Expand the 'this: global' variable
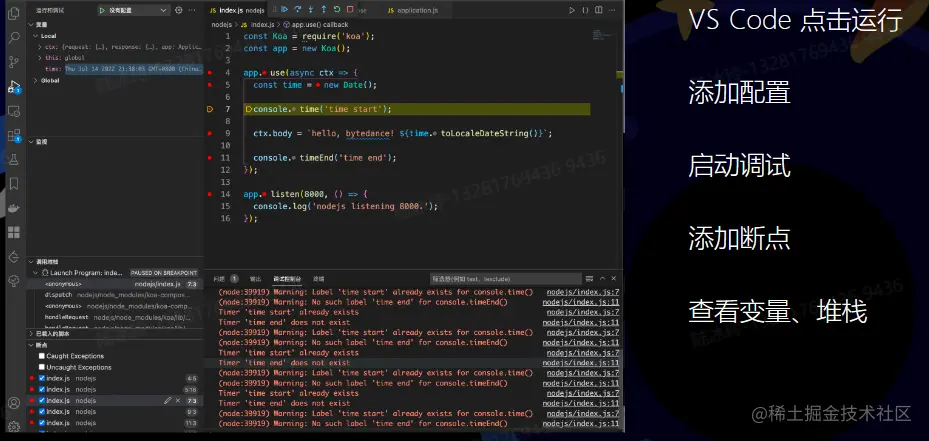The image size is (929, 441). 40,58
